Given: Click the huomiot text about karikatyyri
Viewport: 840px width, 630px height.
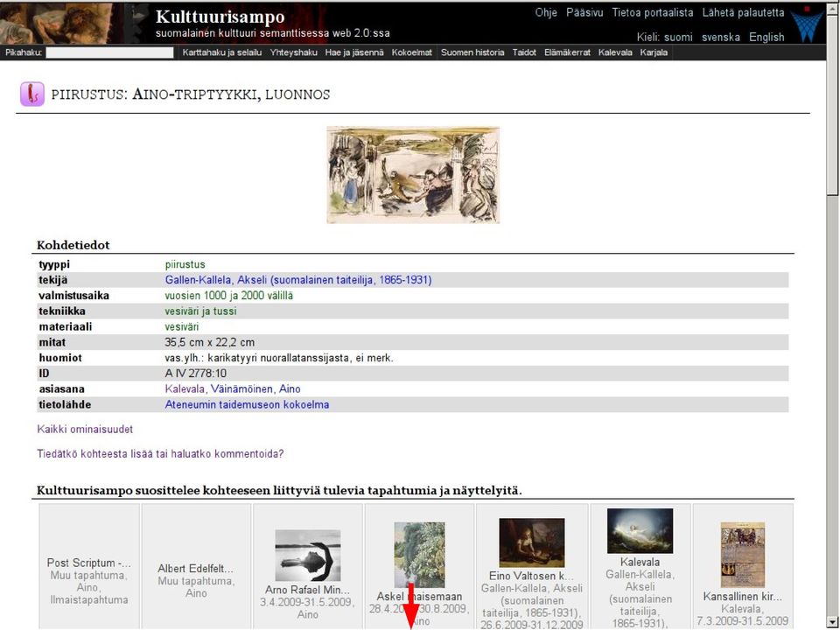Looking at the screenshot, I should 279,358.
